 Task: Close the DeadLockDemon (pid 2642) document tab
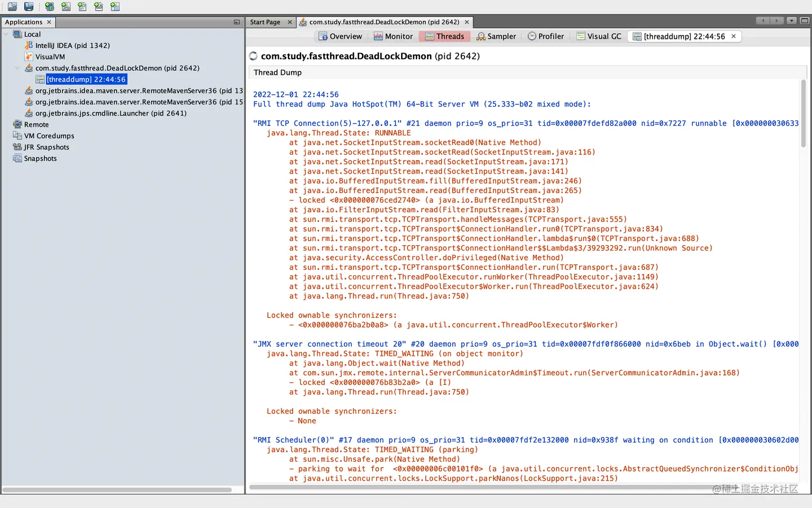coord(467,22)
